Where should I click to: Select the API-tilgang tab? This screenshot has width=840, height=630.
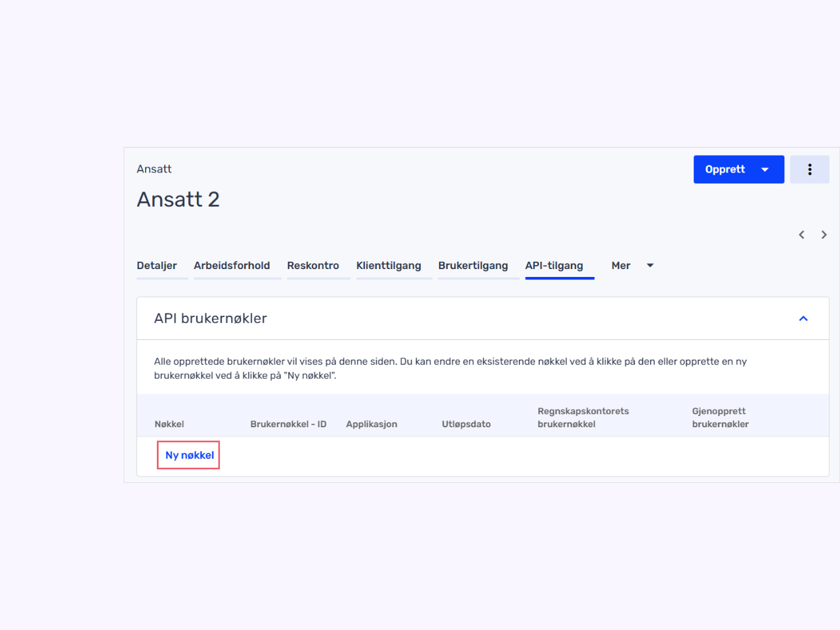554,266
